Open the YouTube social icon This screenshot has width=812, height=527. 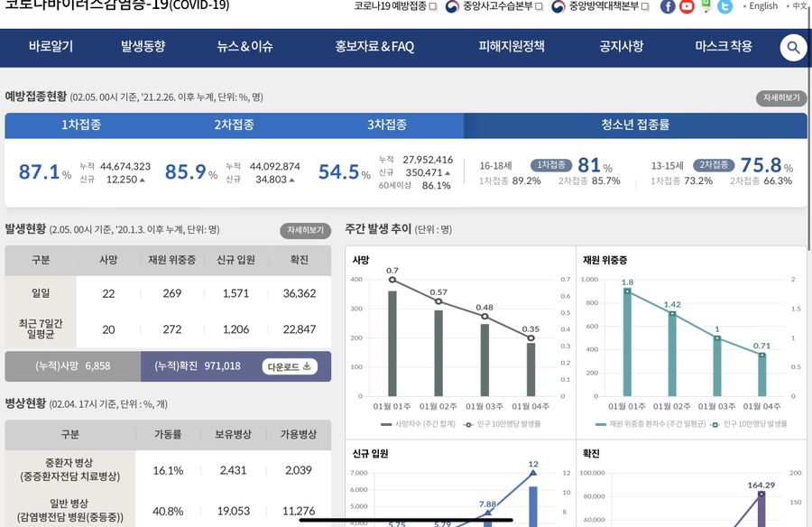click(x=687, y=6)
